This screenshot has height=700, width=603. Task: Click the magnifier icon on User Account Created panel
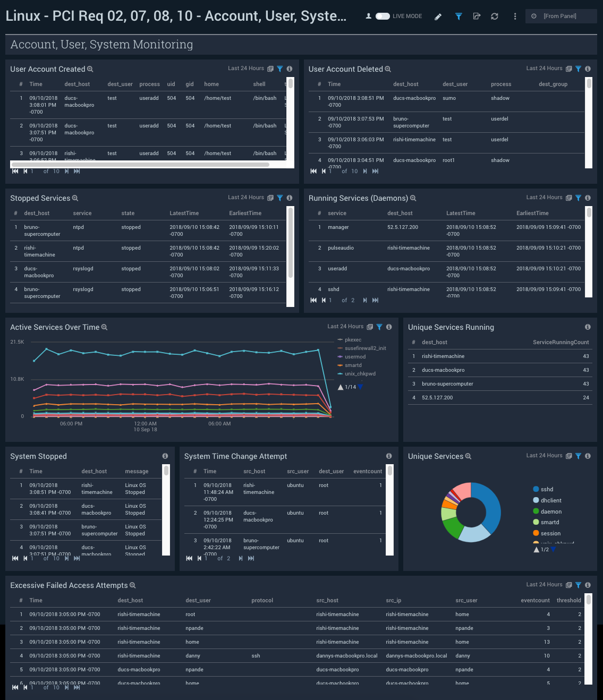pos(90,69)
